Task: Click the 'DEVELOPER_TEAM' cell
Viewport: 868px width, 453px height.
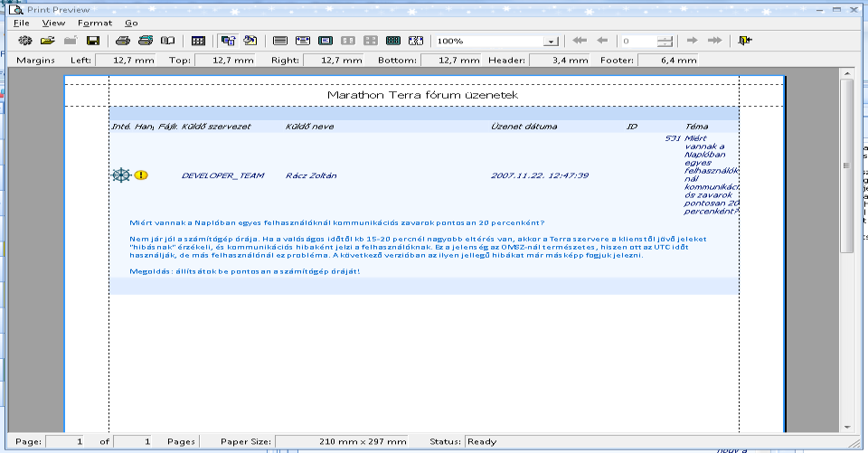Action: coord(222,175)
